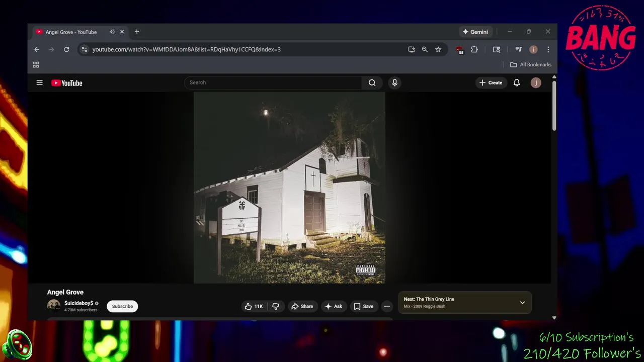Click the Subscribe button
The image size is (644, 362).
[122, 306]
